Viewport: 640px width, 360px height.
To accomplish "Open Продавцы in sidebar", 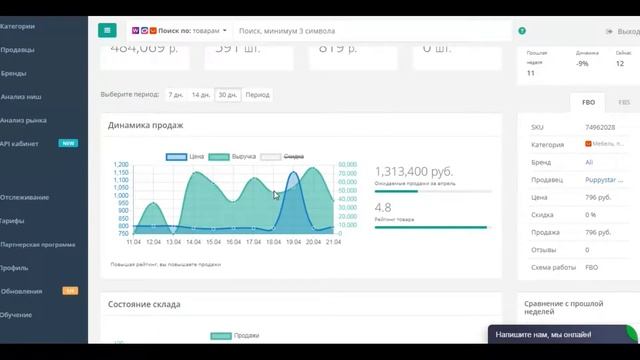I will coord(18,50).
